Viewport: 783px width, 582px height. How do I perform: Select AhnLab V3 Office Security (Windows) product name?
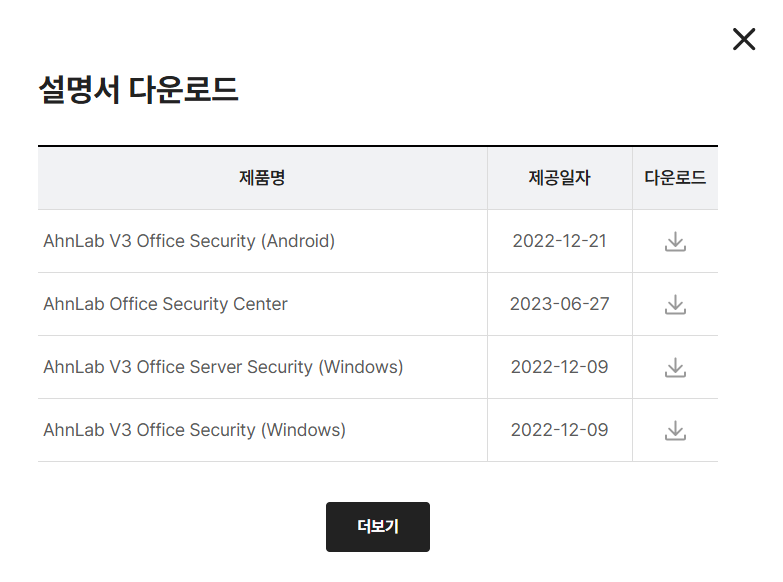pyautogui.click(x=194, y=430)
